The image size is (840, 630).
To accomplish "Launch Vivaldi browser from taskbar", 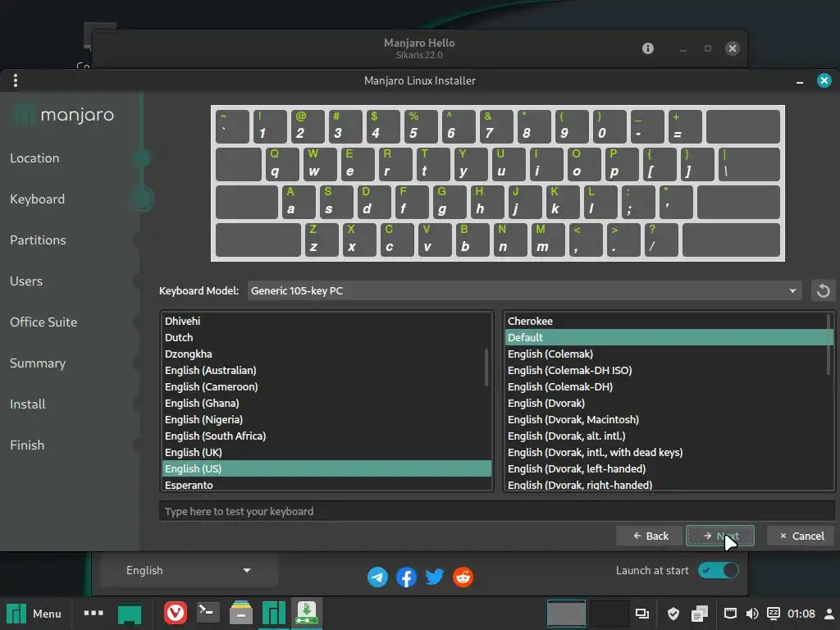I will 176,613.
